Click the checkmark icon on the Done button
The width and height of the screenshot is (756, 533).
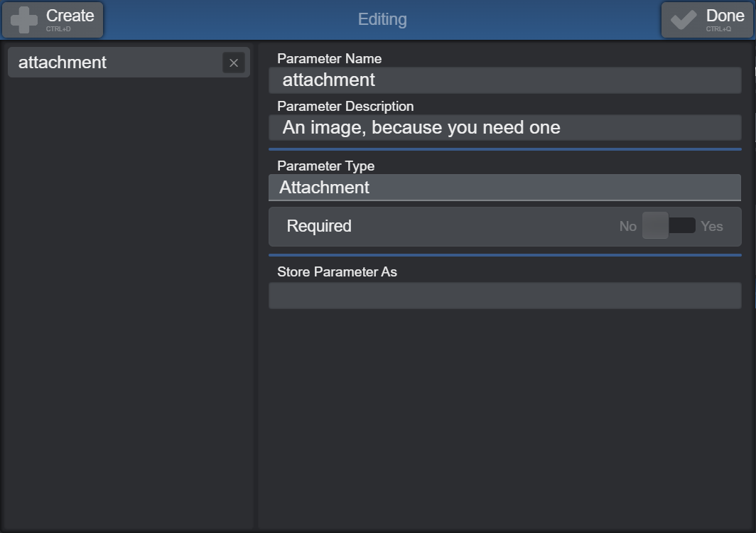(684, 19)
